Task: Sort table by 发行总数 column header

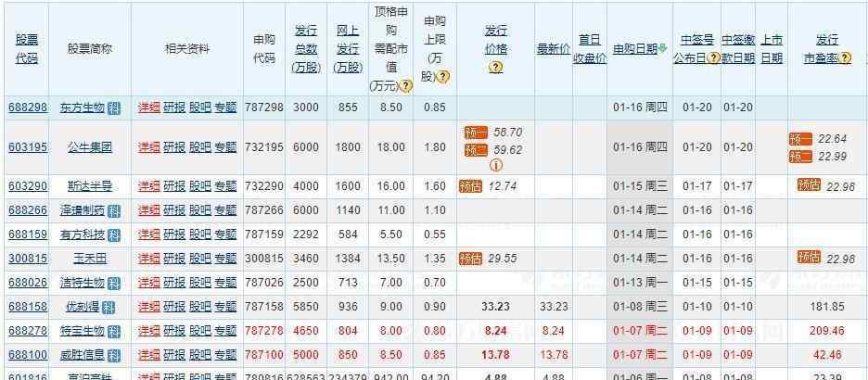Action: [x=305, y=48]
